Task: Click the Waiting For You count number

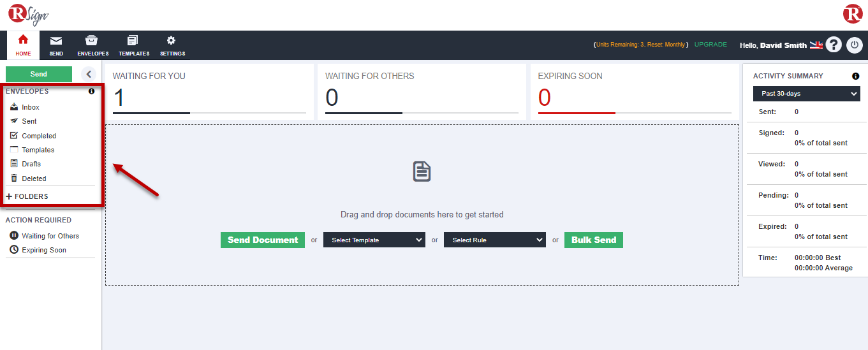Action: coord(119,98)
